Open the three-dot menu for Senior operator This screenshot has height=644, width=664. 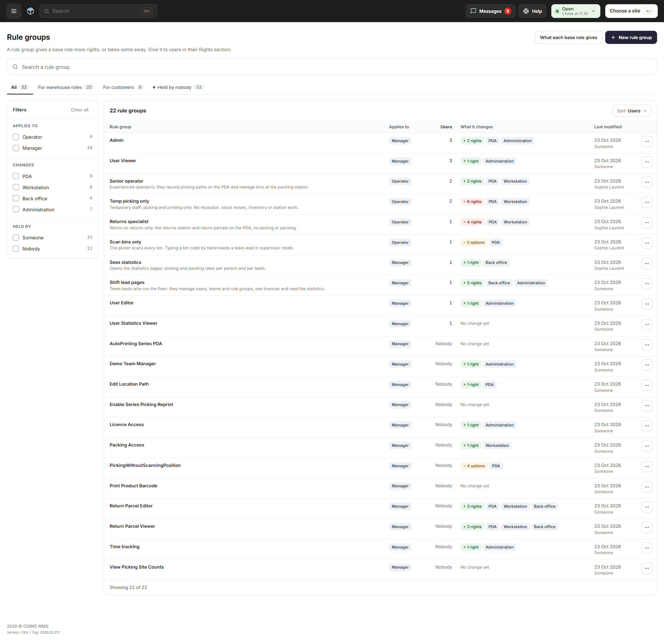pos(647,182)
